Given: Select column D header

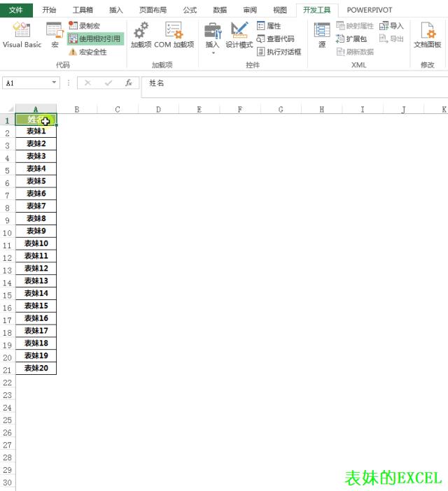Looking at the screenshot, I should 158,109.
